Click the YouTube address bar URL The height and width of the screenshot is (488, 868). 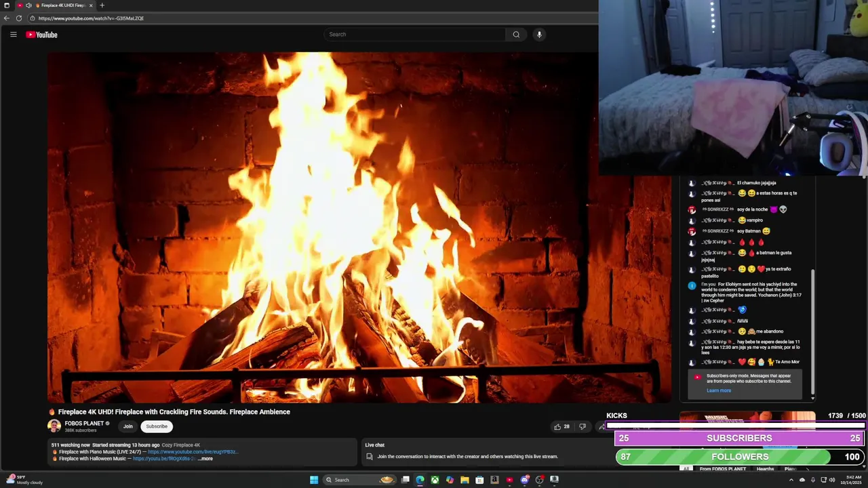(x=91, y=18)
